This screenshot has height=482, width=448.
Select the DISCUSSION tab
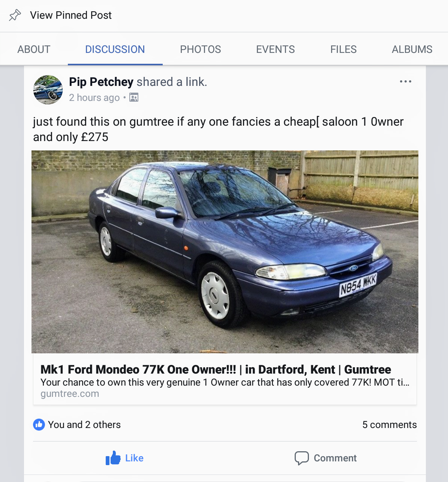115,49
